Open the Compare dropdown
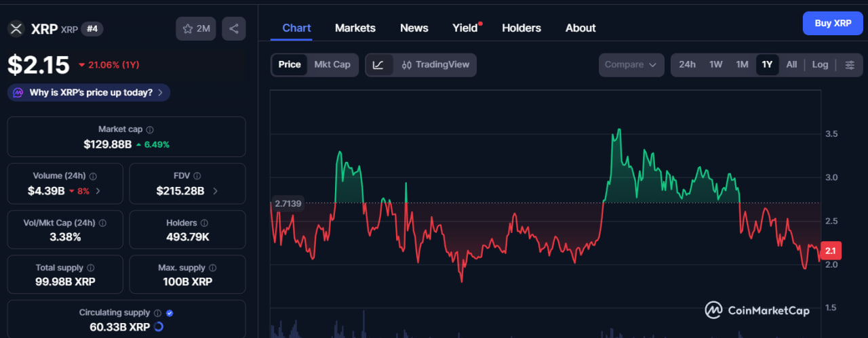Image resolution: width=868 pixels, height=338 pixels. 631,64
